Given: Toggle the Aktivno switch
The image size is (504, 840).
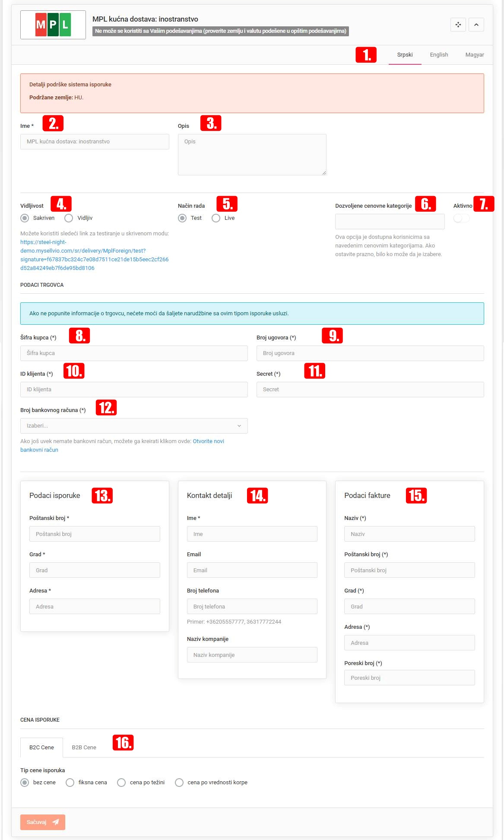Looking at the screenshot, I should (x=461, y=218).
